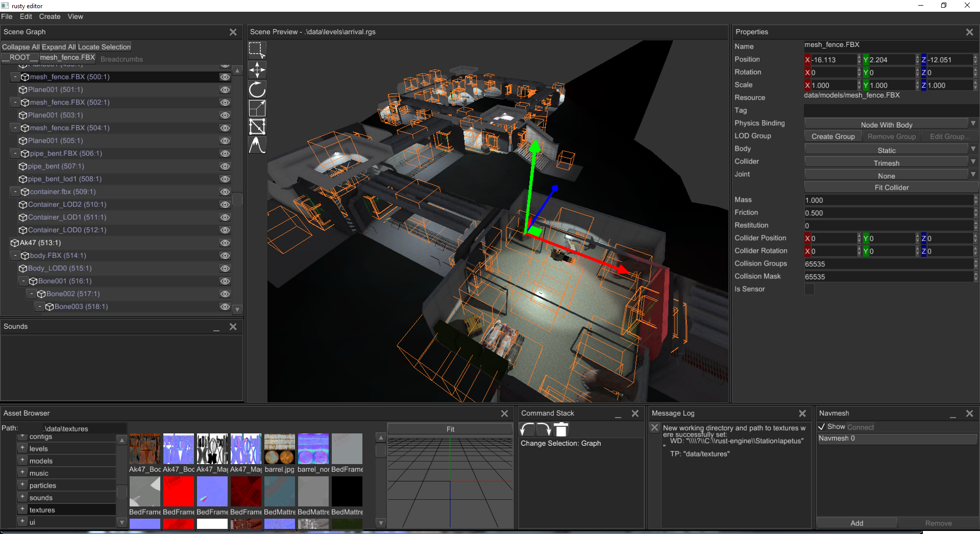Select the solid red BedFrame texture thumbnail
The height and width of the screenshot is (534, 980).
point(179,492)
